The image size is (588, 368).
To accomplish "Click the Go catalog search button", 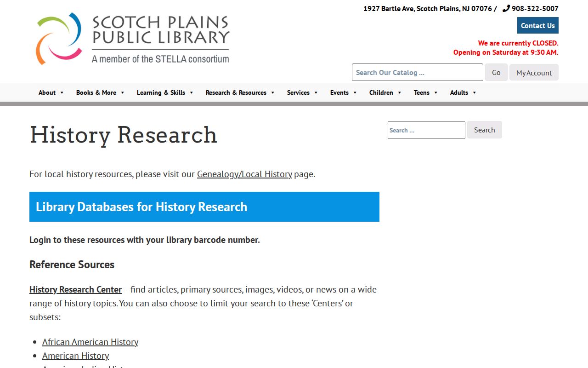I will [x=496, y=72].
